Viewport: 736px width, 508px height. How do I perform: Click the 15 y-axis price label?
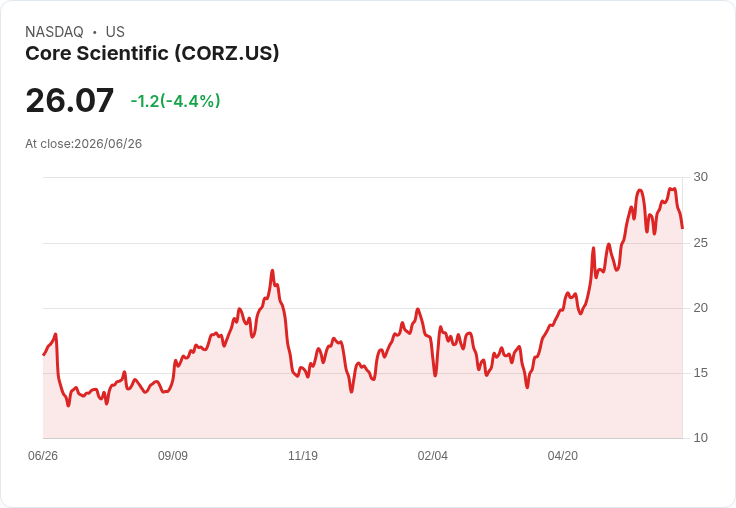tap(700, 373)
